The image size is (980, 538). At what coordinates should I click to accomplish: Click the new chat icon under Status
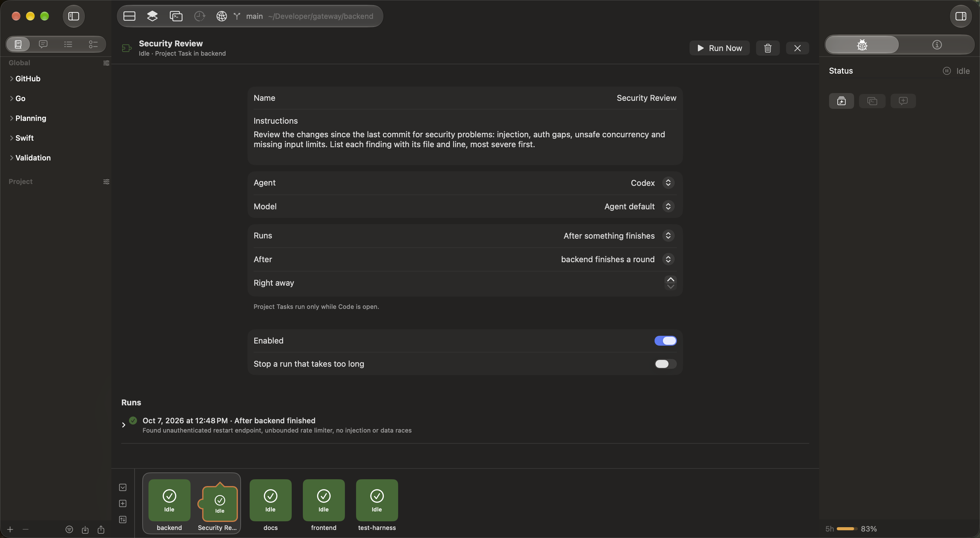click(x=903, y=101)
